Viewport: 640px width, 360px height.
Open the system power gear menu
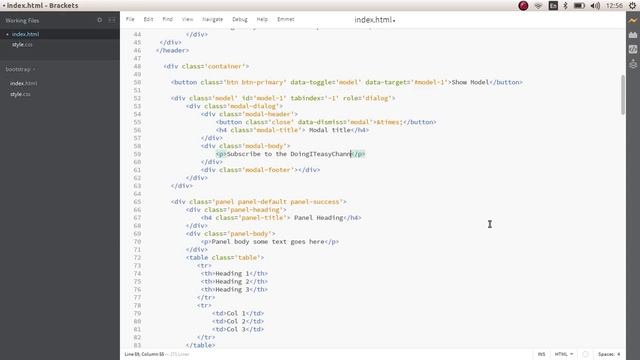pos(632,6)
